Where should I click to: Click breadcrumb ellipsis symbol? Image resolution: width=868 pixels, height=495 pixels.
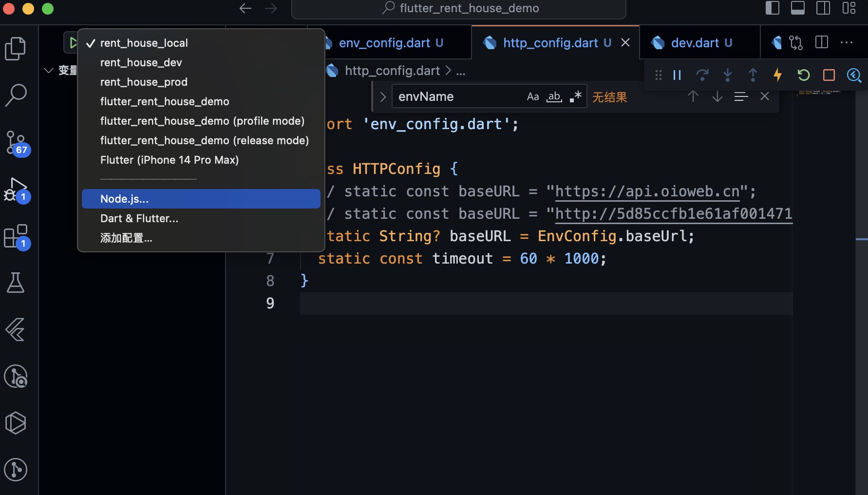(x=461, y=71)
